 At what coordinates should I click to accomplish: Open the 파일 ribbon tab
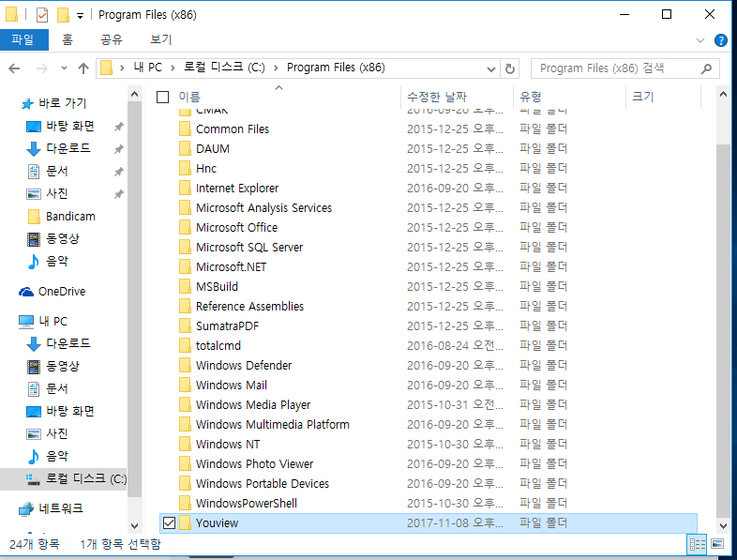coord(23,39)
